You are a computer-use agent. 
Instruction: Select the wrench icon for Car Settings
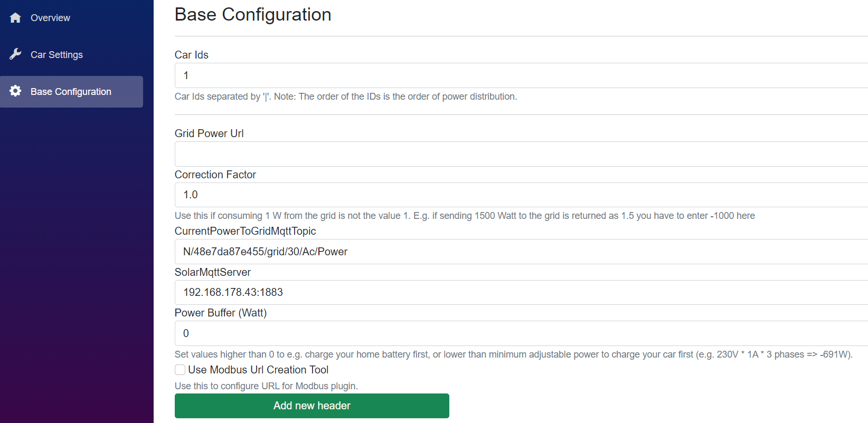15,54
